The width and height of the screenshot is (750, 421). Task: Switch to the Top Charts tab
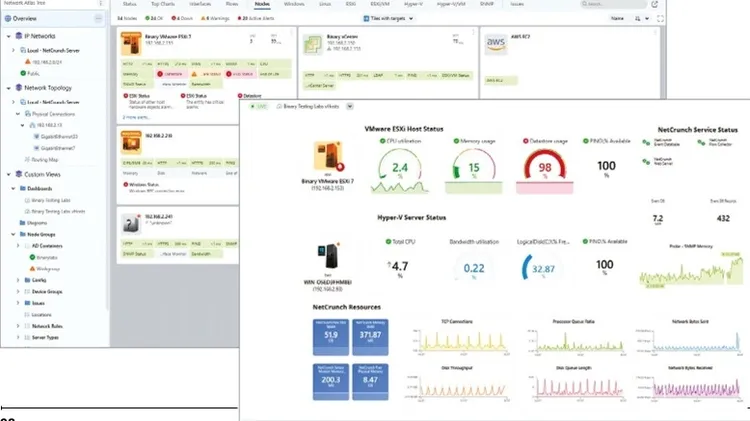pos(163,4)
